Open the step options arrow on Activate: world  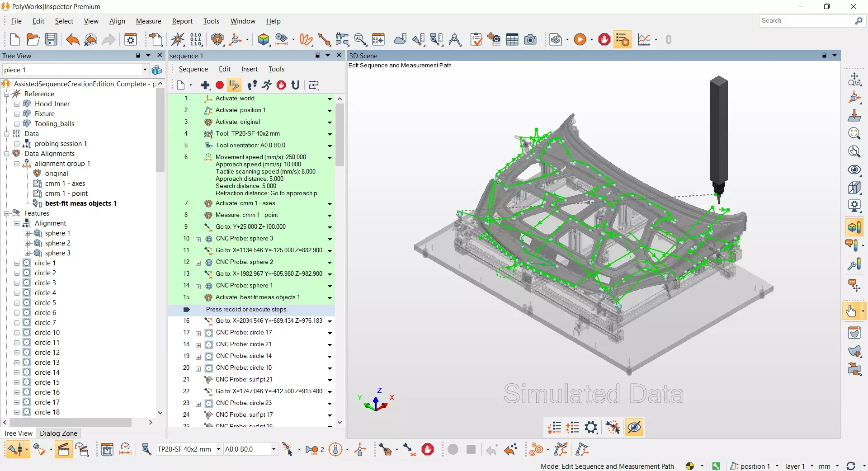(x=330, y=99)
